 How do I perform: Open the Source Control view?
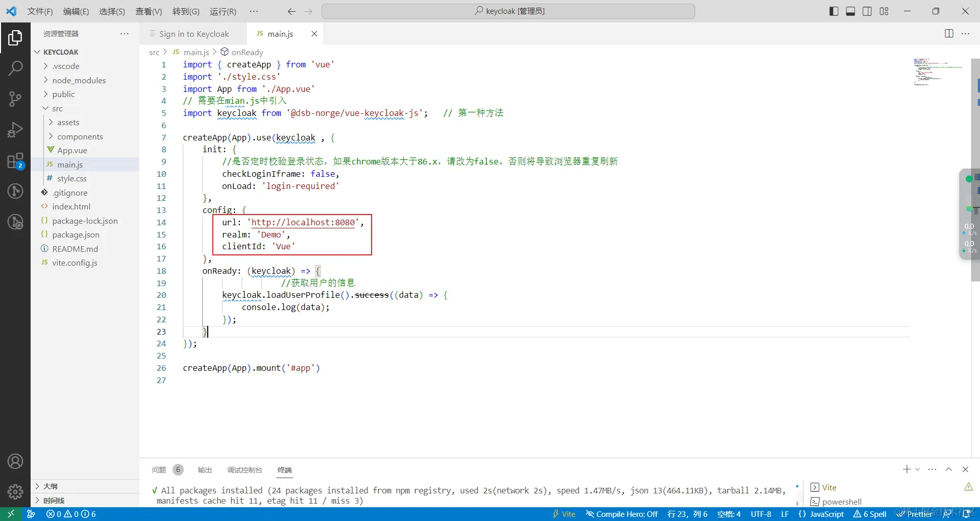[x=15, y=99]
